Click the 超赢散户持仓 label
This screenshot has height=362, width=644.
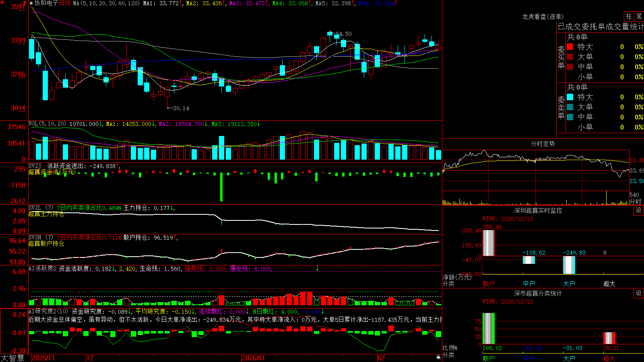pyautogui.click(x=46, y=243)
